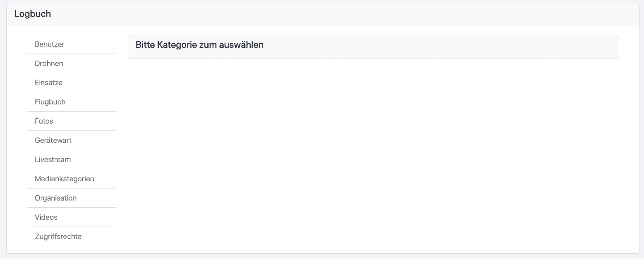Open the Videos log category
The height and width of the screenshot is (259, 644).
(x=46, y=217)
